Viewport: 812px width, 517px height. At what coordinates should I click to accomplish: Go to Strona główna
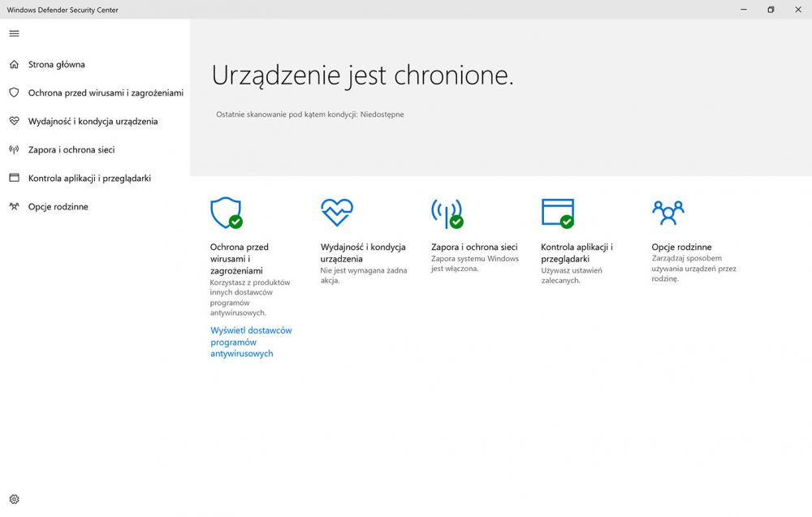click(x=57, y=64)
